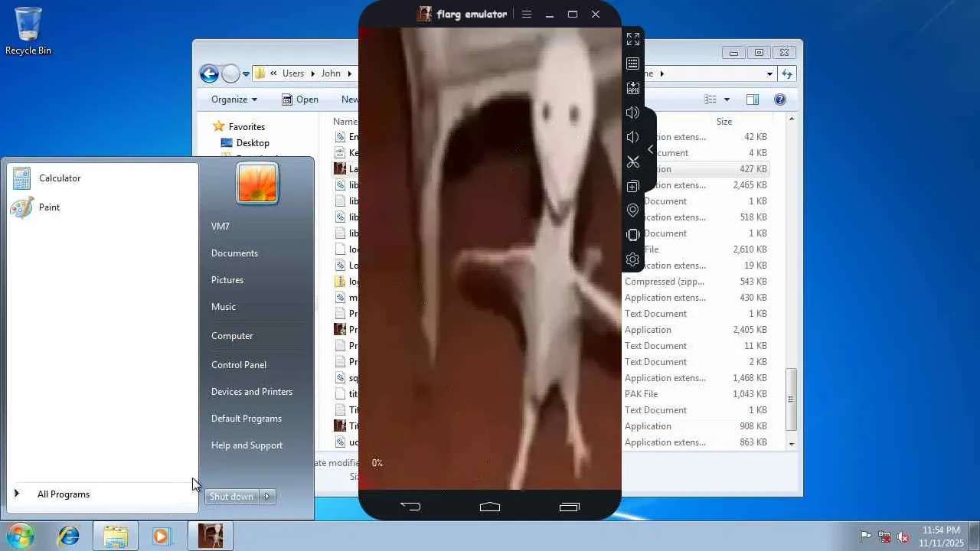The width and height of the screenshot is (980, 551).
Task: Open the taskbar clock showing 11:54 PM
Action: click(941, 536)
